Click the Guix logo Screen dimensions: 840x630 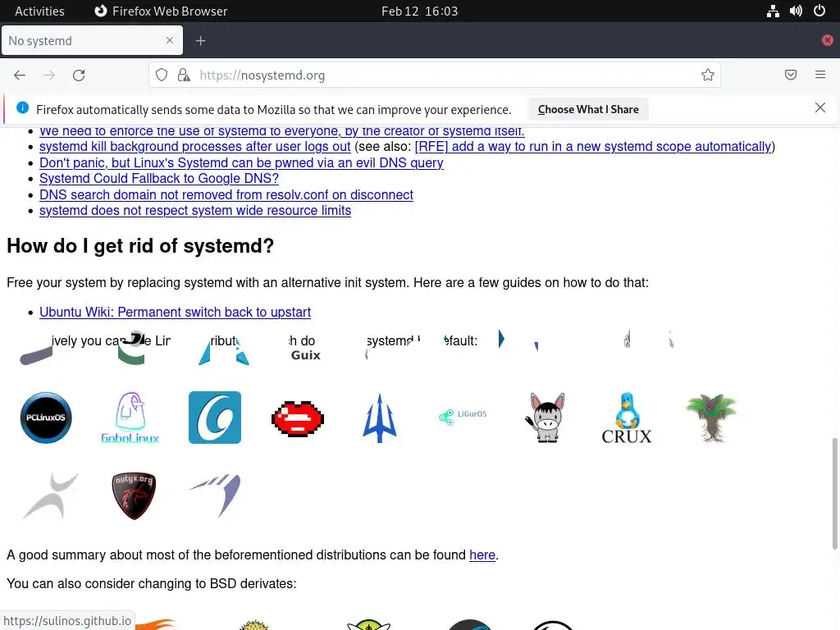click(x=305, y=354)
